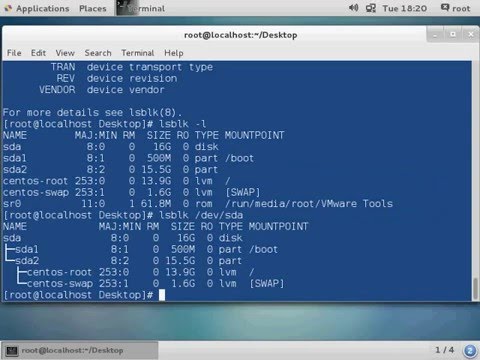Viewport: 480px width, 360px height.
Task: Click the sda2 tree branch row
Action: tap(122, 261)
